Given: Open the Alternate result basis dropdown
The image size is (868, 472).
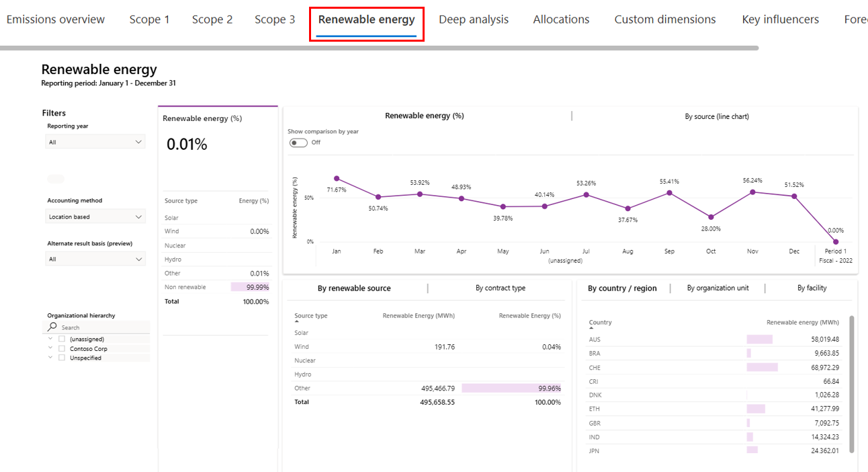Looking at the screenshot, I should tap(95, 258).
